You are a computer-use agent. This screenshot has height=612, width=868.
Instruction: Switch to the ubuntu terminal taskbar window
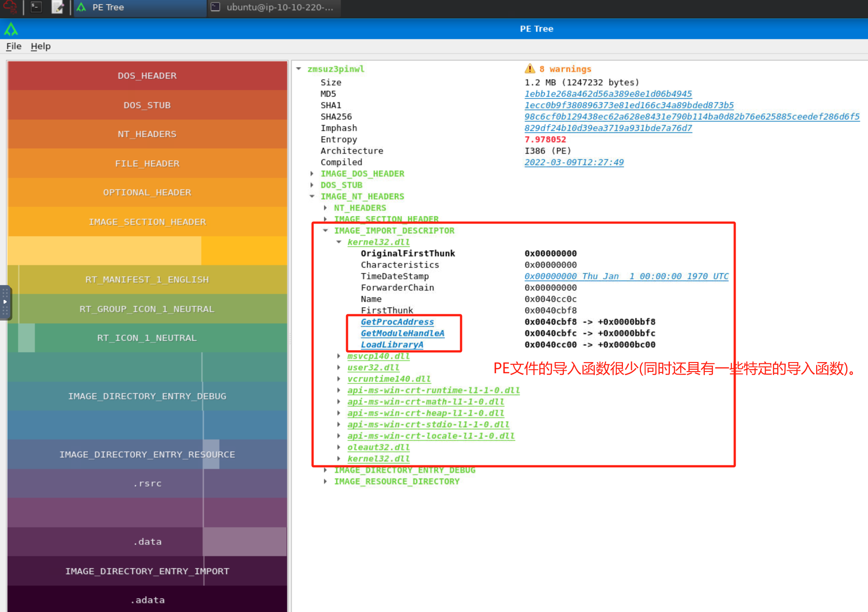coord(273,8)
